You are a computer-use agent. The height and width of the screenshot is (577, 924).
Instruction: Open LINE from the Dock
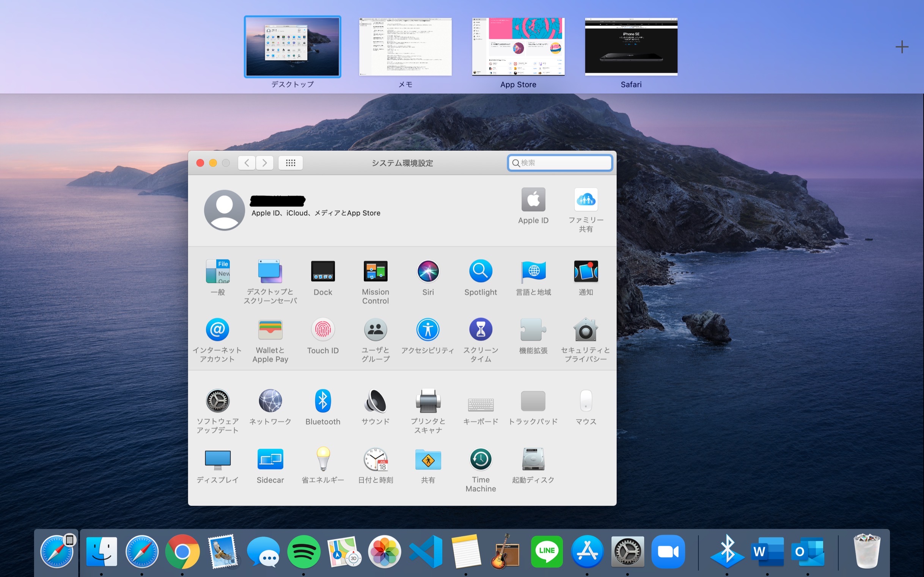point(546,552)
